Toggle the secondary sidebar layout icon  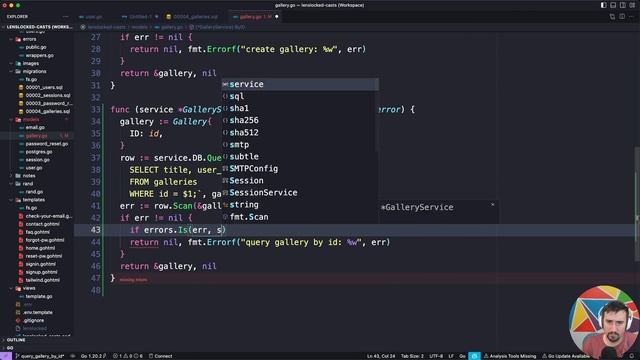622,5
